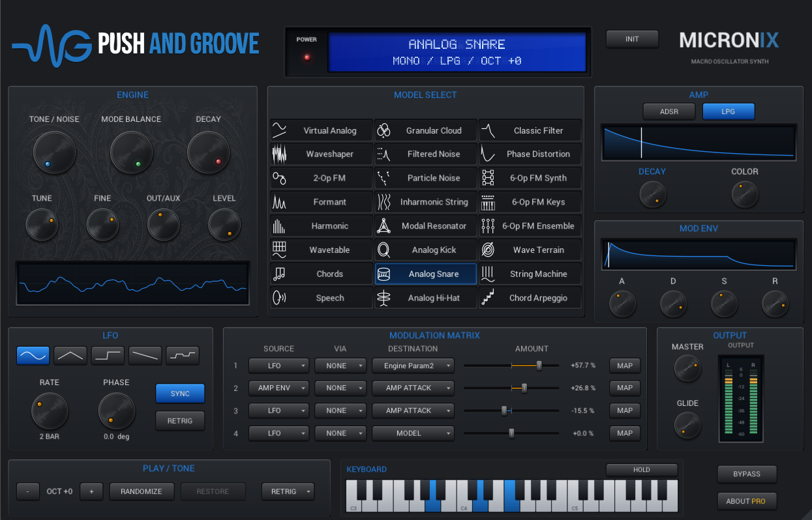The image size is (812, 520).
Task: Click the LFO RATE knob
Action: coord(50,411)
